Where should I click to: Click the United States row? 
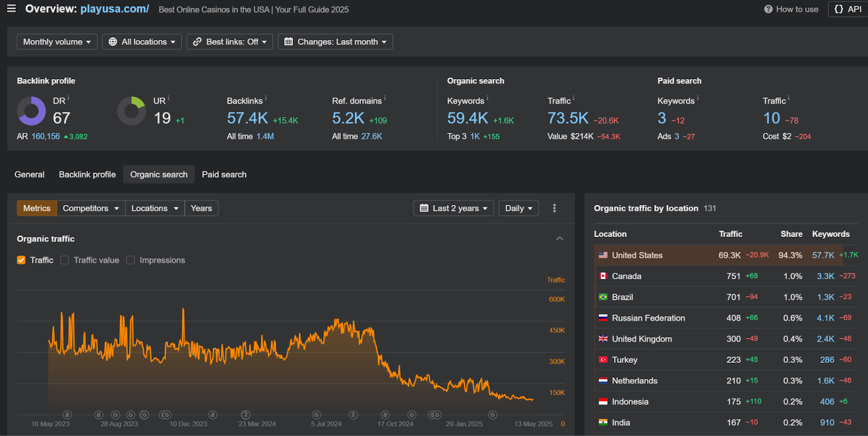[x=726, y=255]
